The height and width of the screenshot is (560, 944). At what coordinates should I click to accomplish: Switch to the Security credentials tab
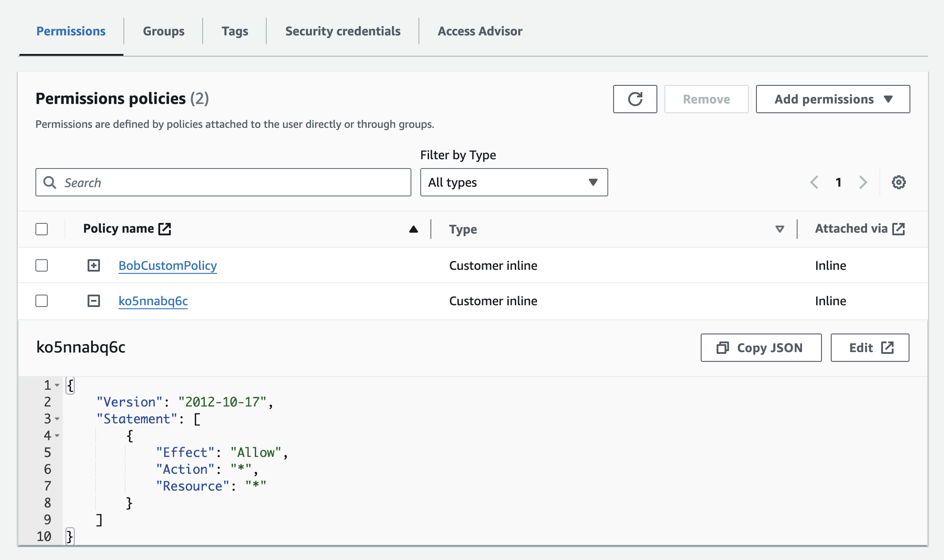(x=342, y=31)
